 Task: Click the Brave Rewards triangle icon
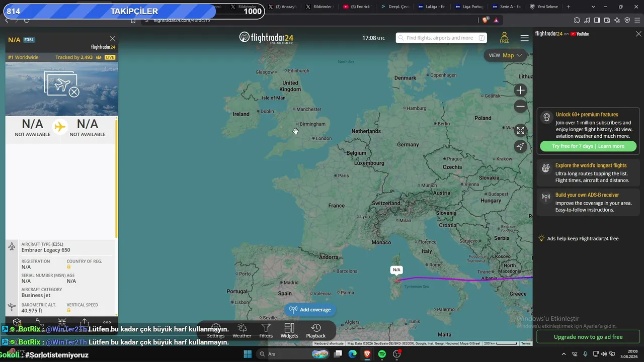tap(496, 20)
